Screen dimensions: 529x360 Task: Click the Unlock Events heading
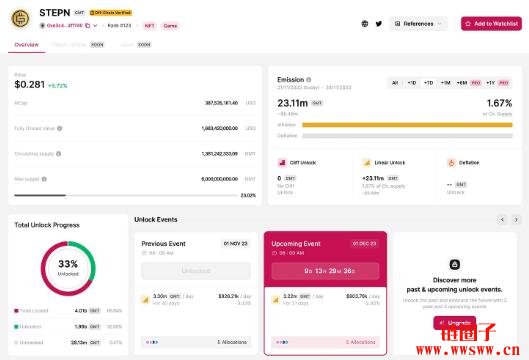[x=156, y=220]
